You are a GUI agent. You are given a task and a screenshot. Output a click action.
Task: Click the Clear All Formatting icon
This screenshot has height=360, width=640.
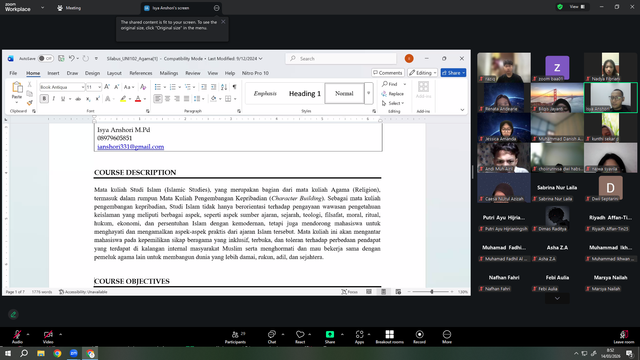coord(143,87)
